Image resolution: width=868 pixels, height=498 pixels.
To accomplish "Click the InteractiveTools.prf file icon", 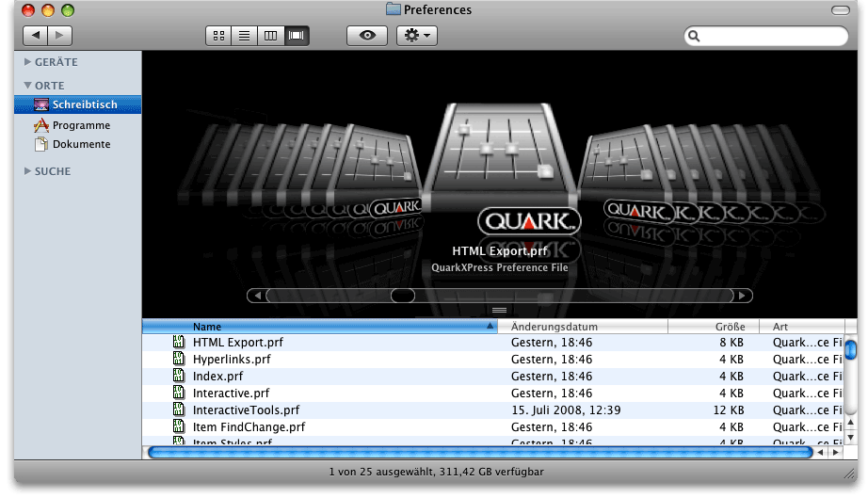I will [x=178, y=410].
